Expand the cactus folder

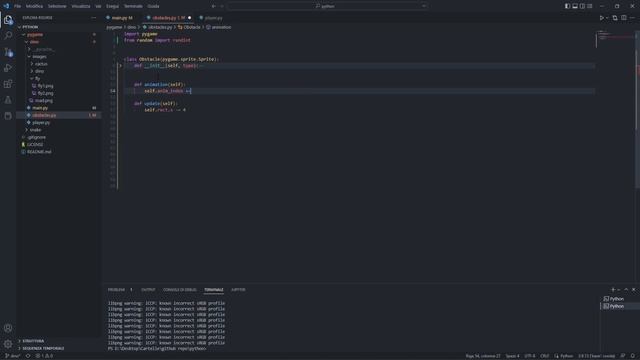pos(41,64)
